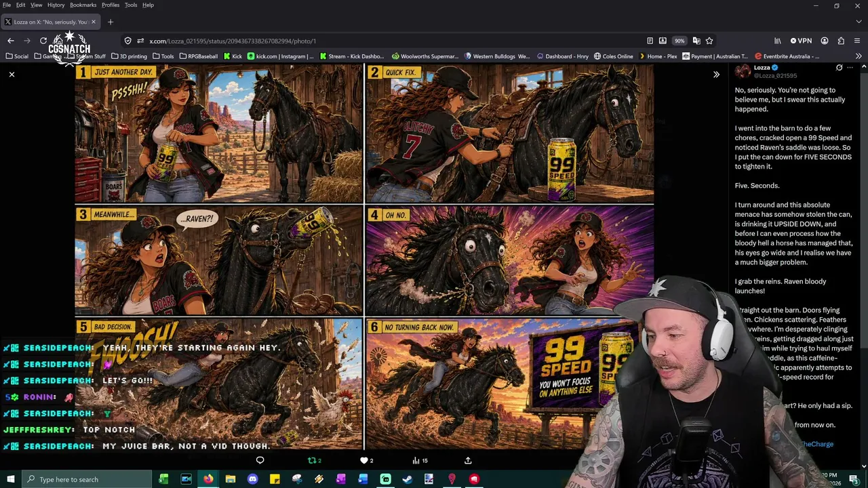Open the 'Home - Plex' bookmark

point(657,56)
